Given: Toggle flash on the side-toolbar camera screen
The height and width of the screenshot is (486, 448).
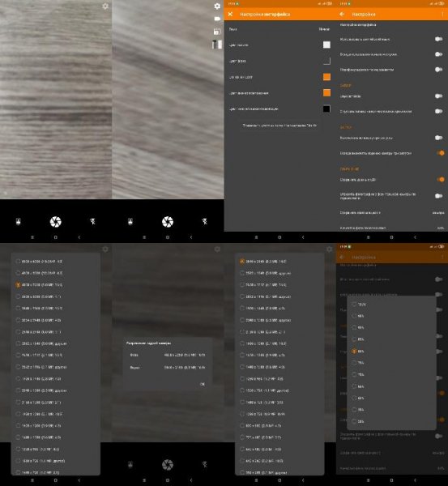Looking at the screenshot, I should 205,221.
